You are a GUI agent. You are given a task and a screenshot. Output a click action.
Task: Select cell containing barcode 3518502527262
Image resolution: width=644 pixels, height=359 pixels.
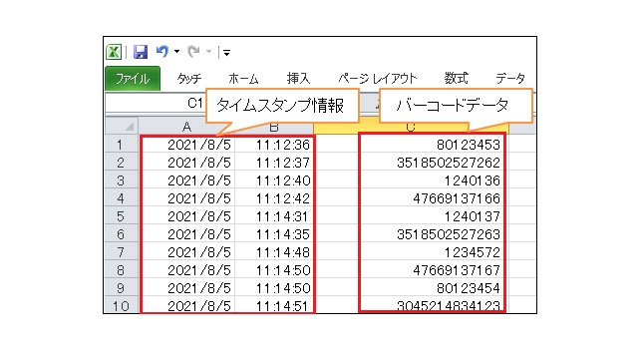(432, 163)
